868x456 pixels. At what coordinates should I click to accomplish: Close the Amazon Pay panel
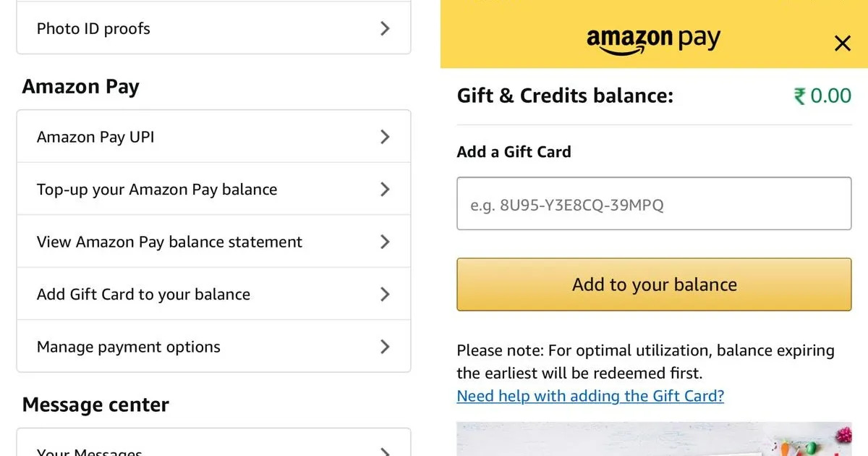point(842,43)
